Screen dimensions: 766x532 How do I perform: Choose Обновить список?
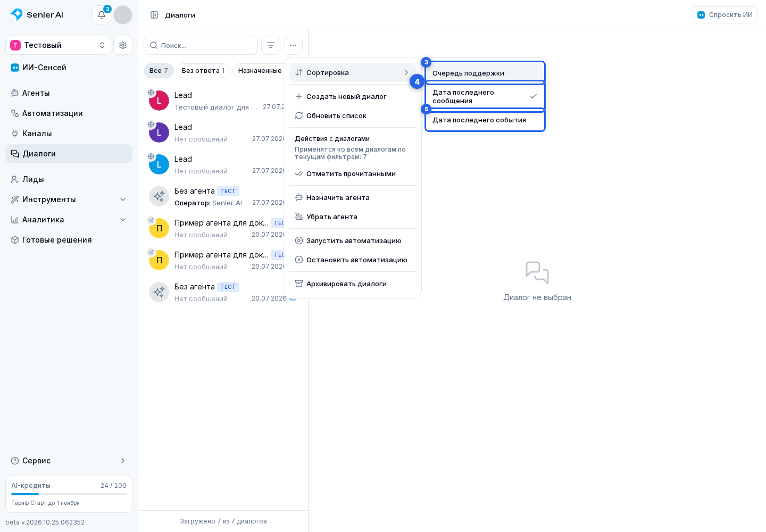[353, 115]
